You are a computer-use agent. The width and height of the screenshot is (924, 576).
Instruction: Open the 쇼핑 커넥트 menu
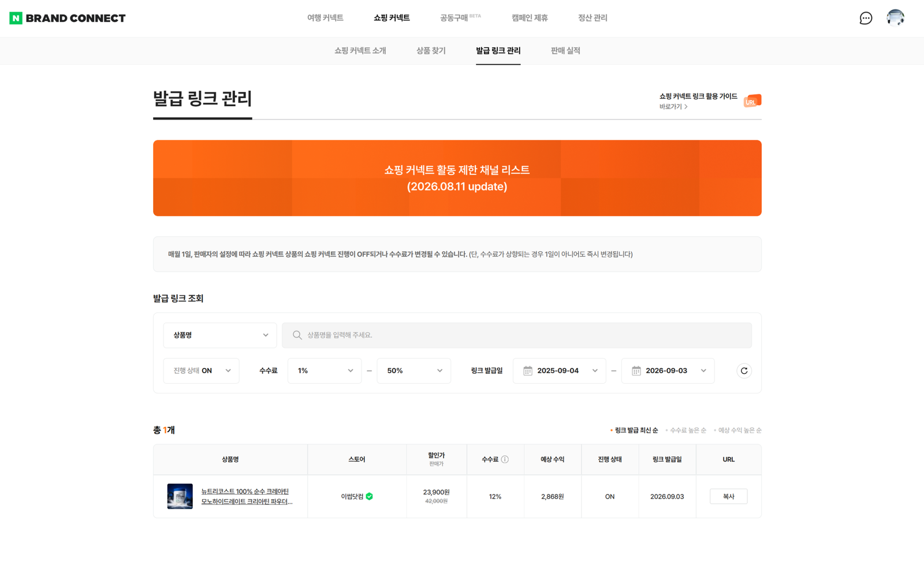392,18
